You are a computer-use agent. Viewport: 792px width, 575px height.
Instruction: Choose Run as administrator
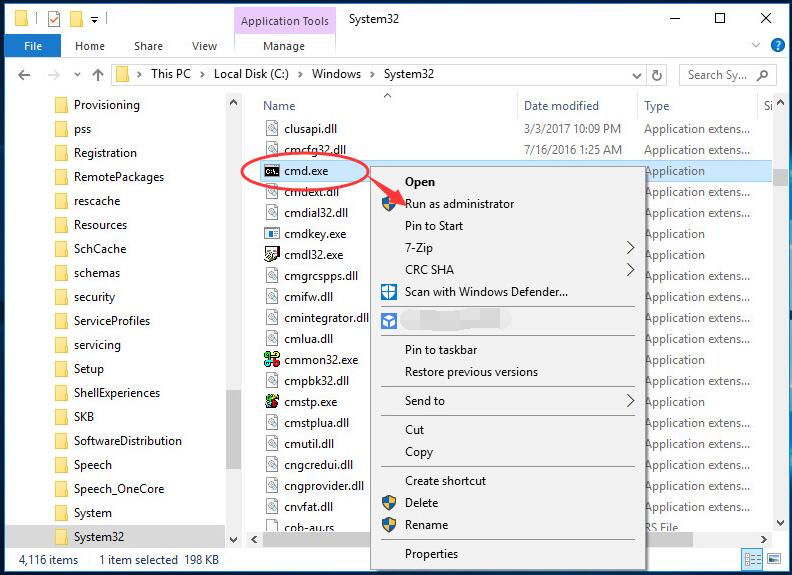click(x=459, y=204)
